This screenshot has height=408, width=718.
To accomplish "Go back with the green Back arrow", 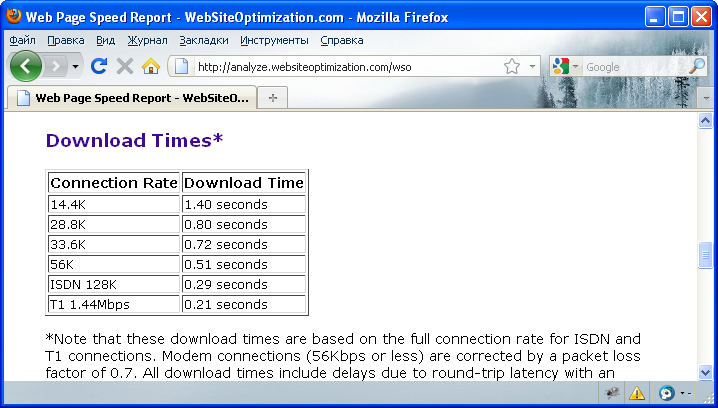I will click(26, 66).
